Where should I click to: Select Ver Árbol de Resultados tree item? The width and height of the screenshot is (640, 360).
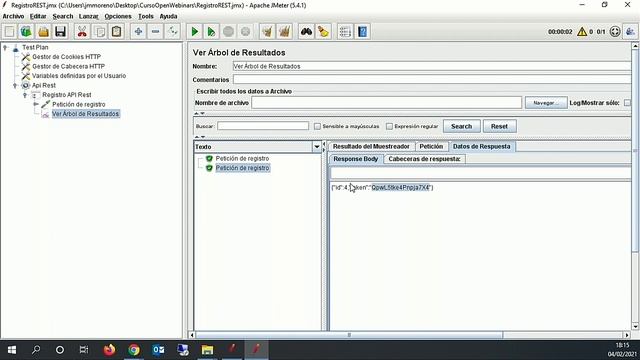[85, 114]
